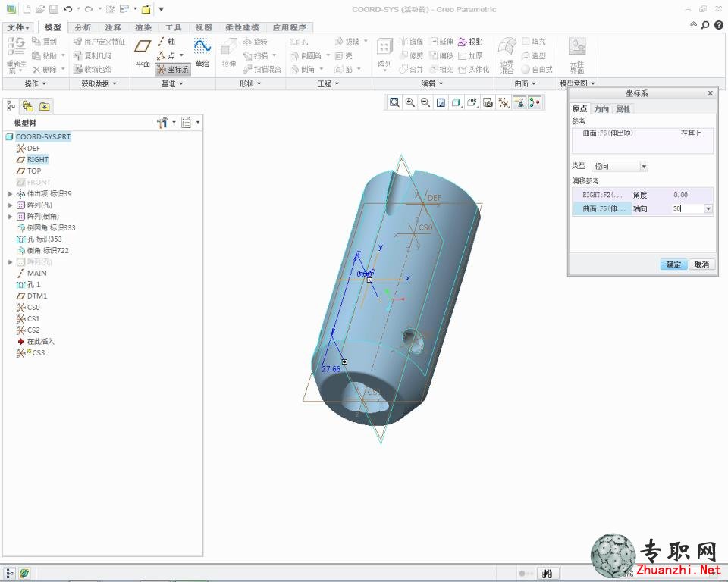
Task: Open the saved orientations icon
Action: click(x=472, y=102)
